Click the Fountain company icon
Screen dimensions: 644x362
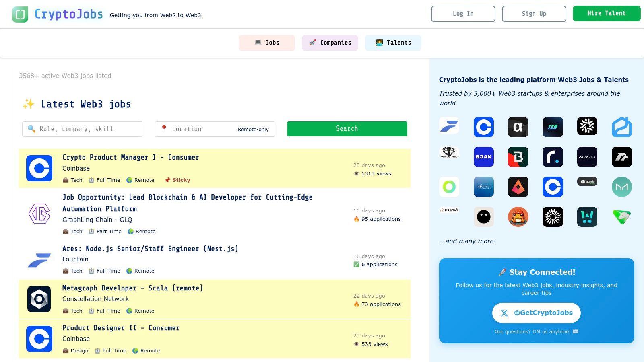pos(39,259)
